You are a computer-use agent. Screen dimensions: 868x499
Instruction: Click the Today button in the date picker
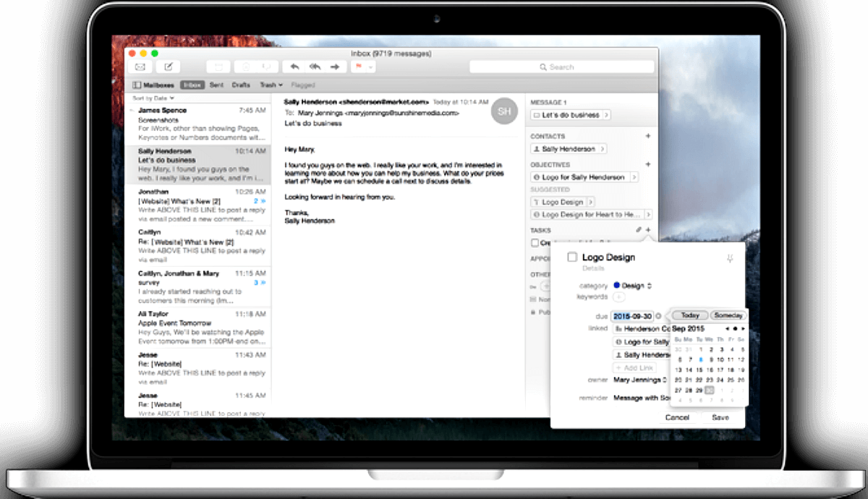coord(689,315)
